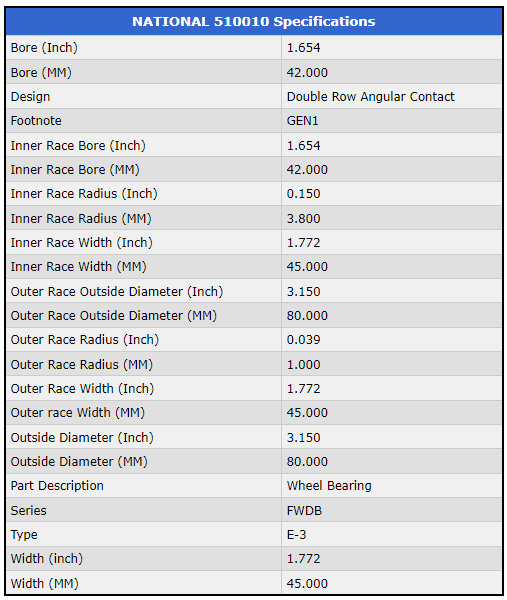Select the Bore (Inch) value 1.654
Screen dimensions: 507x600
pos(303,47)
